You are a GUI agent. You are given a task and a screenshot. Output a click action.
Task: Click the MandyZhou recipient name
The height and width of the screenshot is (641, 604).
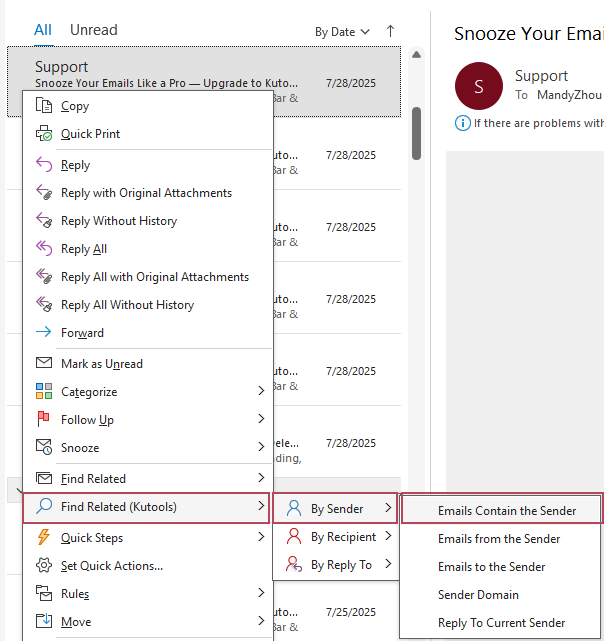569,95
